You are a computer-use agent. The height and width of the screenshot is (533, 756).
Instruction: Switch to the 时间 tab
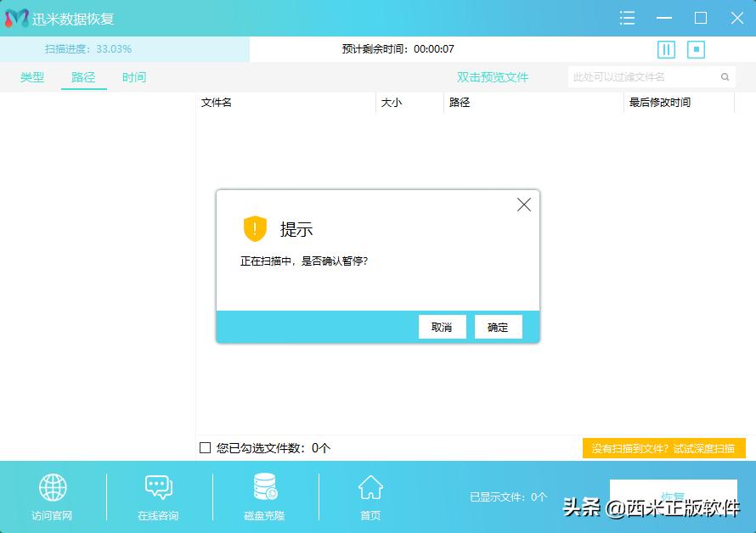click(134, 77)
